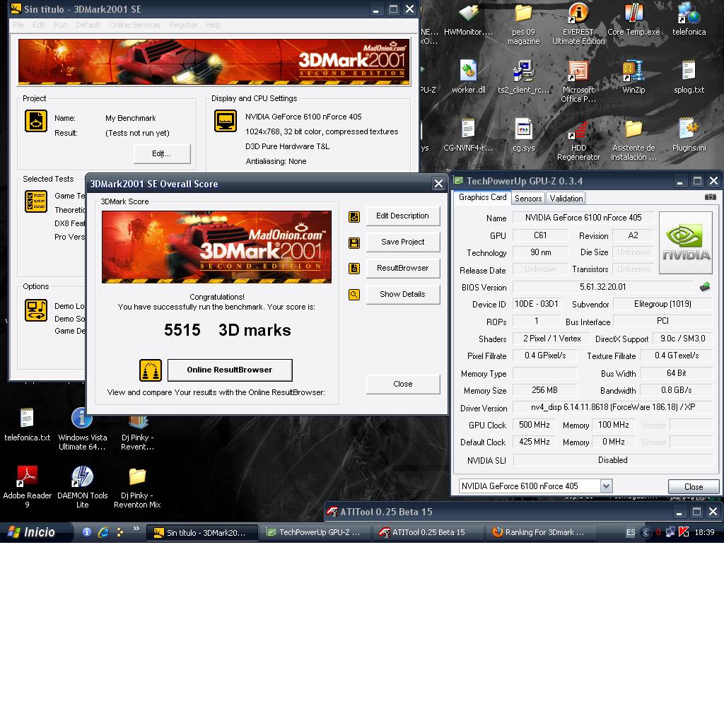Image resolution: width=724 pixels, height=728 pixels.
Task: Switch to TechPowerUp GPU-Z taskbar item
Action: [x=315, y=532]
